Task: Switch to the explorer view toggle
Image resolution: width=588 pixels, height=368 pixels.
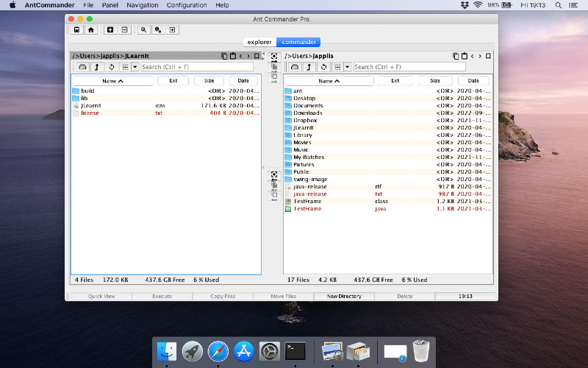Action: coord(259,42)
